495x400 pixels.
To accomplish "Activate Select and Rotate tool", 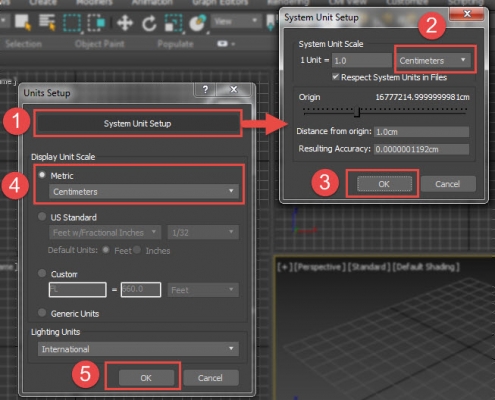I will click(x=149, y=23).
